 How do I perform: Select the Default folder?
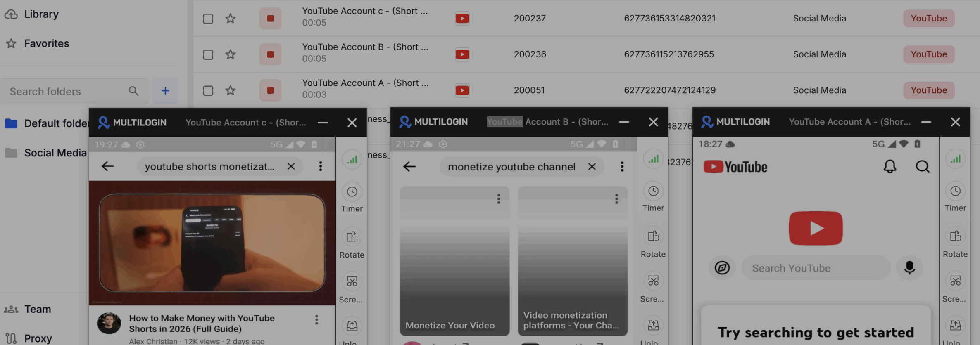point(46,123)
